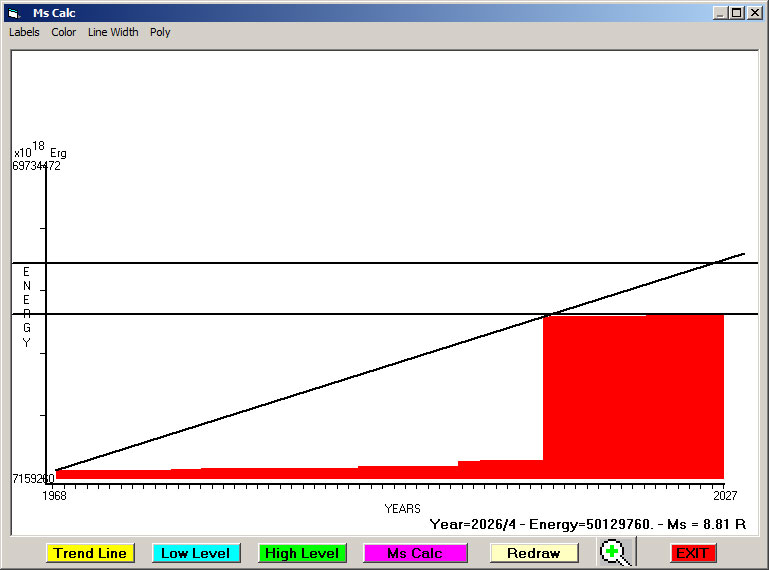Viewport: 769px width, 570px height.
Task: Click the Redraw button
Action: point(534,553)
